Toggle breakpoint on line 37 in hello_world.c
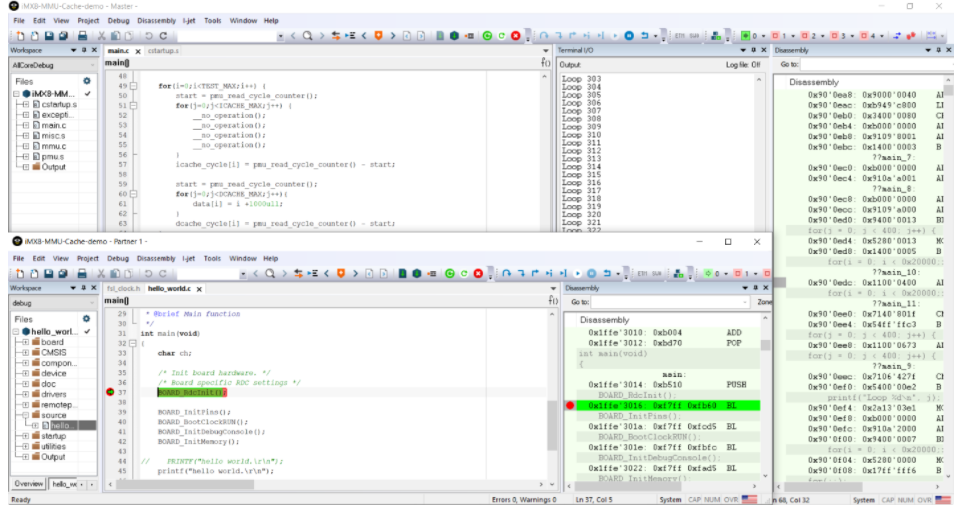Screen dimensions: 962x519 coord(111,392)
